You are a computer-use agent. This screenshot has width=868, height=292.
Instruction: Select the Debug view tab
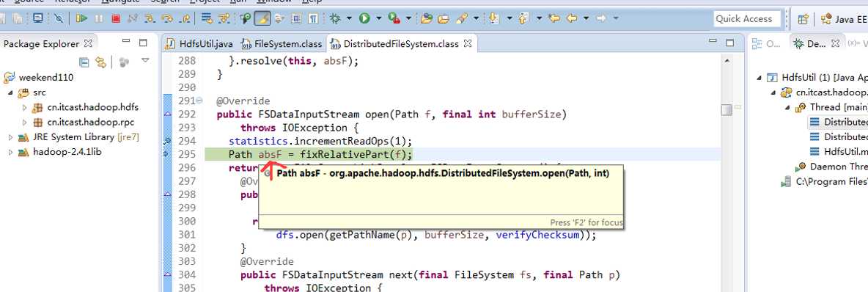(815, 44)
